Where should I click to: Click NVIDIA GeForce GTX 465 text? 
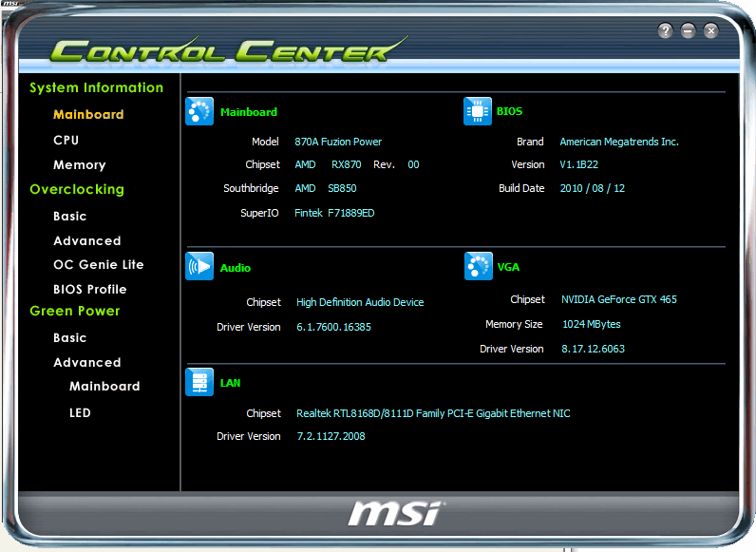(619, 299)
